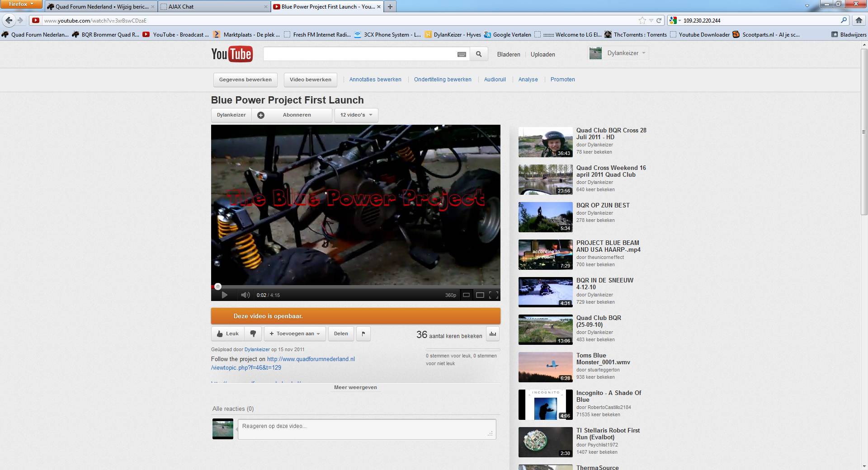Viewport: 868px width, 470px height.
Task: Click the Gegevens bewerken button
Action: click(x=245, y=80)
